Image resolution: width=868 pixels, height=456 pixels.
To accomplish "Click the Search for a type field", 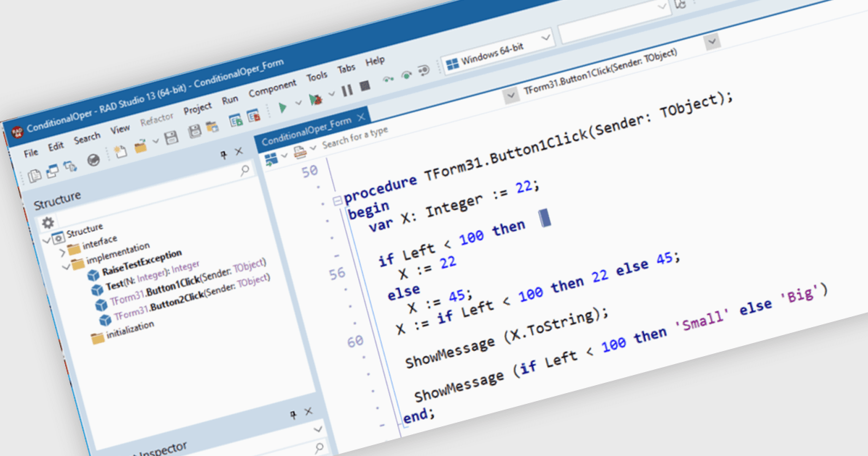I will (x=355, y=136).
